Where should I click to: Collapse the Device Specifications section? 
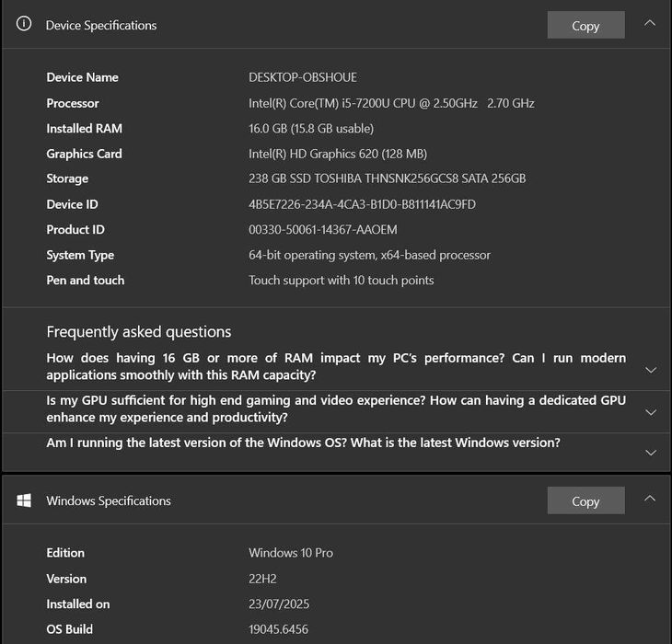[650, 23]
